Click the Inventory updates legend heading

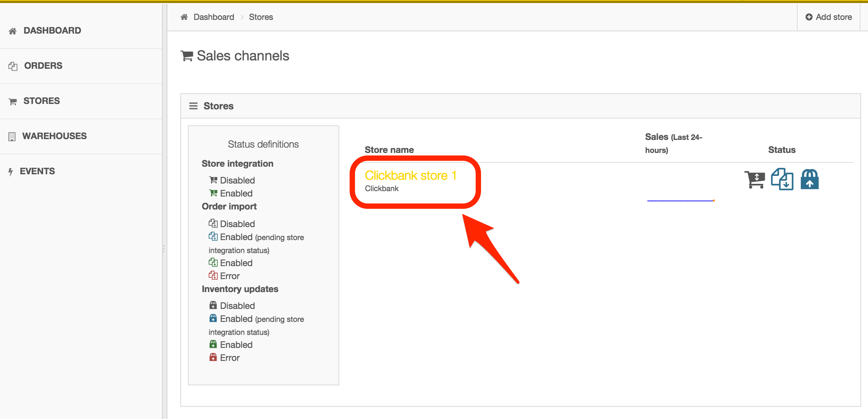(x=240, y=289)
